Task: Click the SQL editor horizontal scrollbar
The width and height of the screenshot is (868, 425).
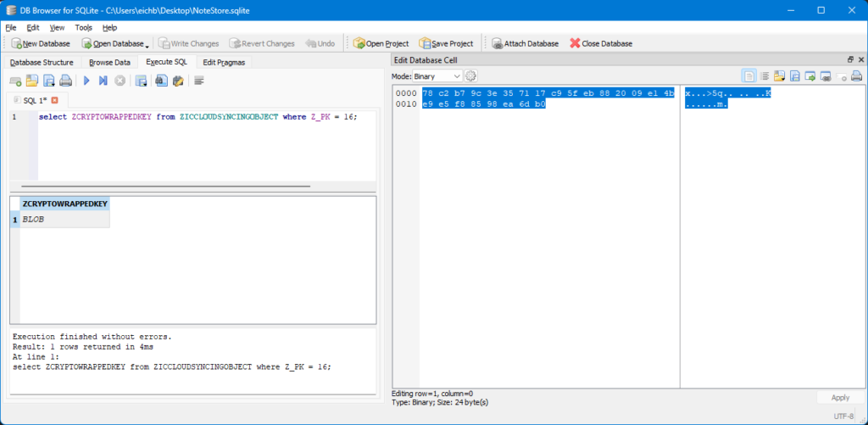Action: 165,187
